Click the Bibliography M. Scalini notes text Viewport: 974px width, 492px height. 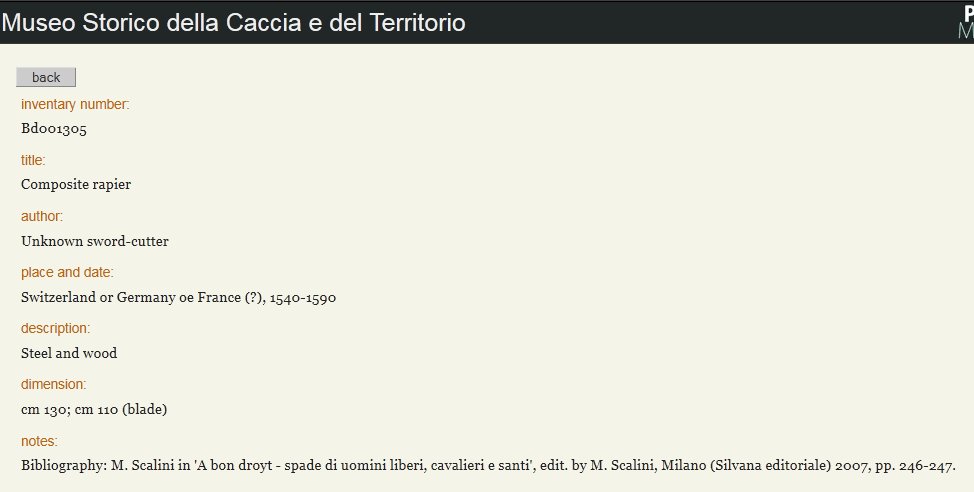click(x=488, y=465)
